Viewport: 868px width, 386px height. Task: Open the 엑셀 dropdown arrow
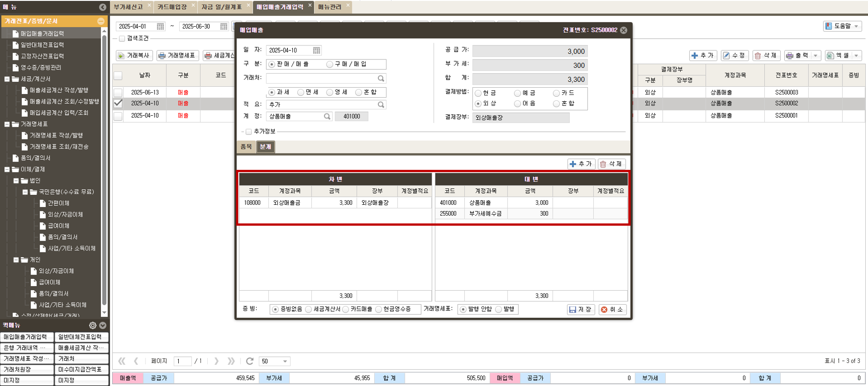click(x=856, y=55)
